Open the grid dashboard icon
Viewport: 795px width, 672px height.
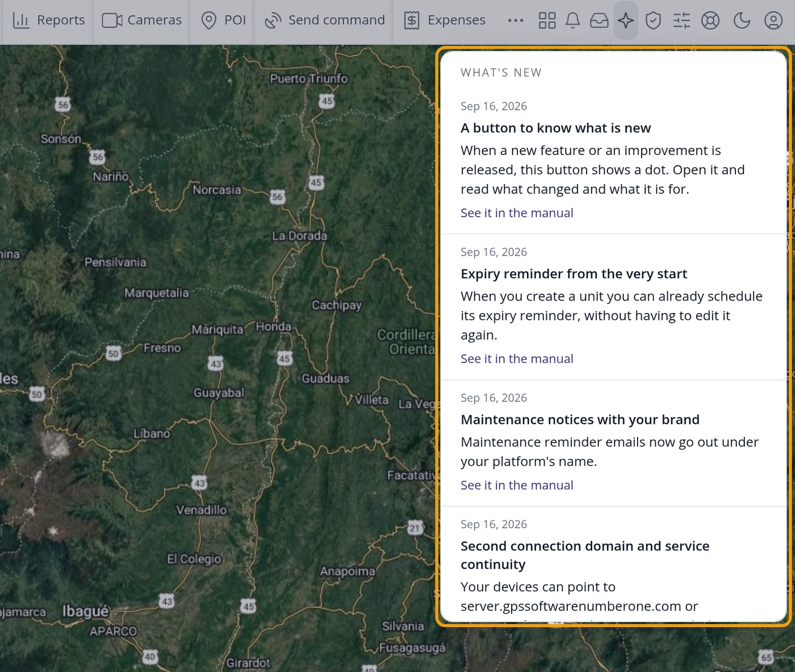(x=547, y=20)
